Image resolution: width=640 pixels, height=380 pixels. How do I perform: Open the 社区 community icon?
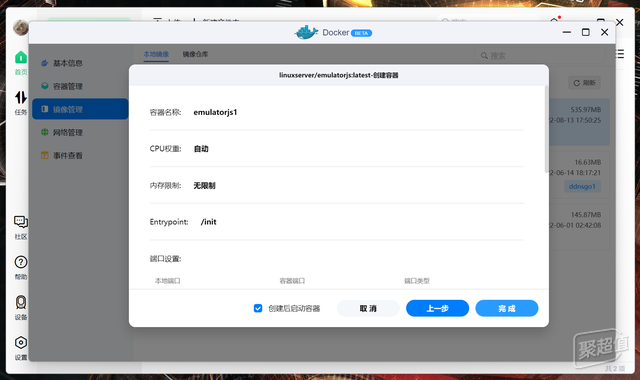21,222
